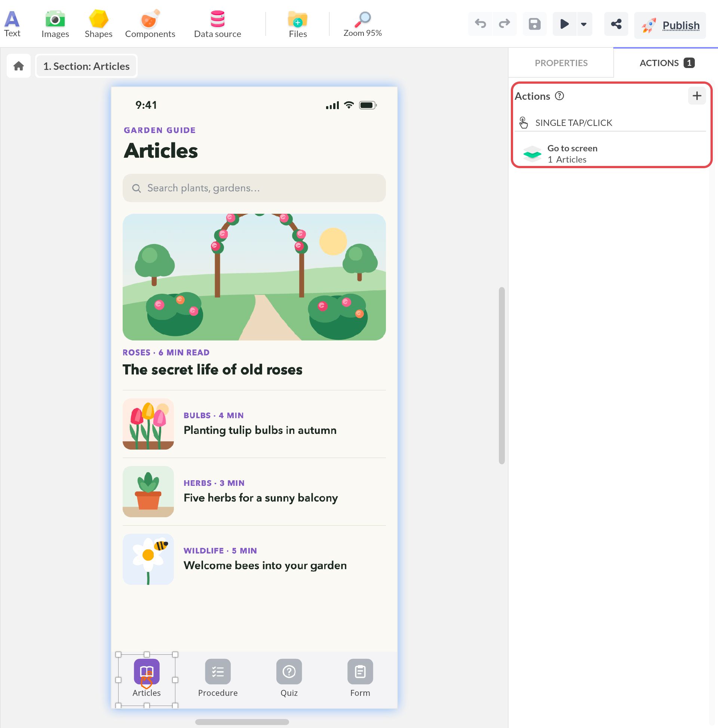This screenshot has height=728, width=718.
Task: Click 'The secret life of old roses' title
Action: click(x=212, y=370)
